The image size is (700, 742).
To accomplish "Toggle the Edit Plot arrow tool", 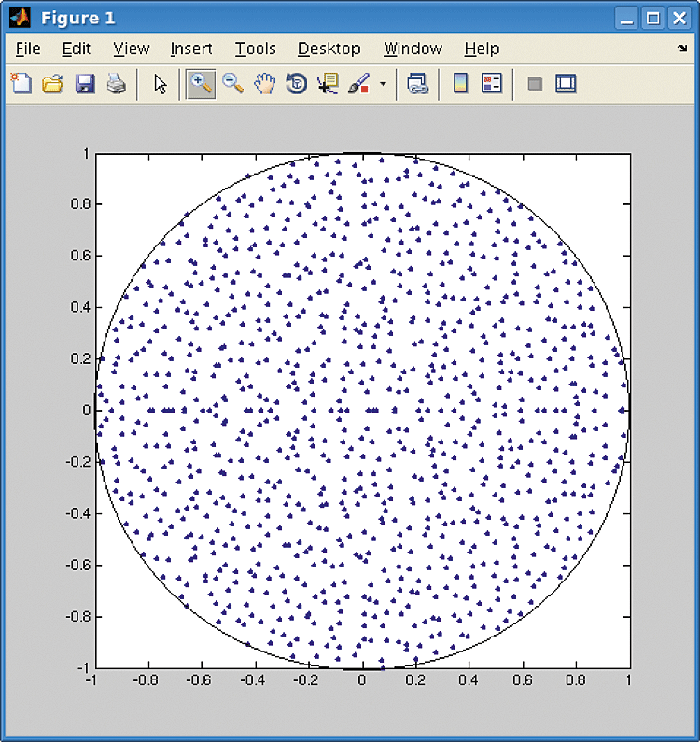I will (160, 84).
